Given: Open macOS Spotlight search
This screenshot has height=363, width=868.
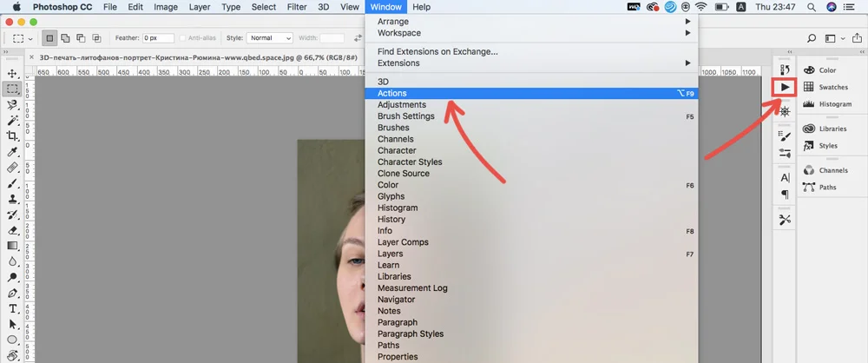Looking at the screenshot, I should pos(811,7).
